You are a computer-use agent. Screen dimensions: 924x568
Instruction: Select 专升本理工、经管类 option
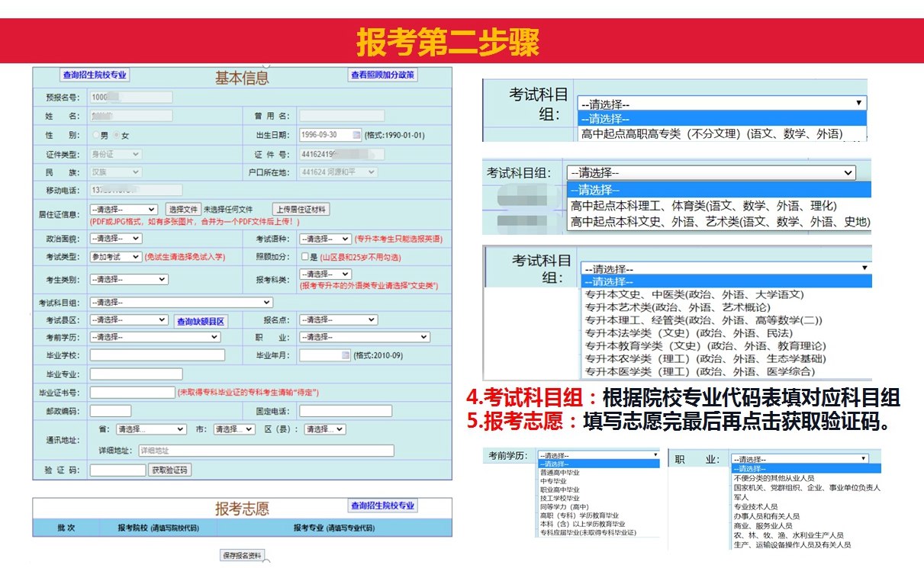pos(703,320)
